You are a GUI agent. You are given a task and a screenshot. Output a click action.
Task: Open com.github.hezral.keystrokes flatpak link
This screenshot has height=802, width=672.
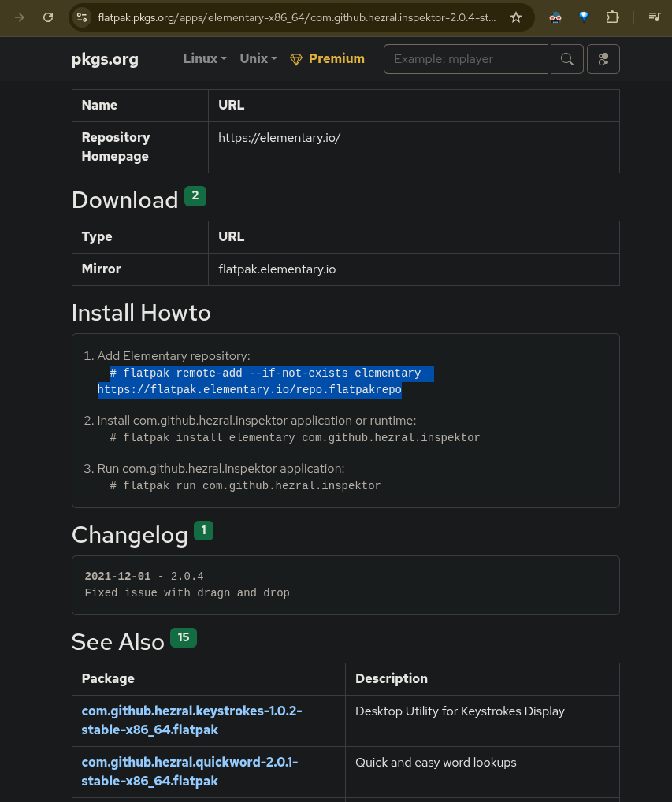point(191,720)
